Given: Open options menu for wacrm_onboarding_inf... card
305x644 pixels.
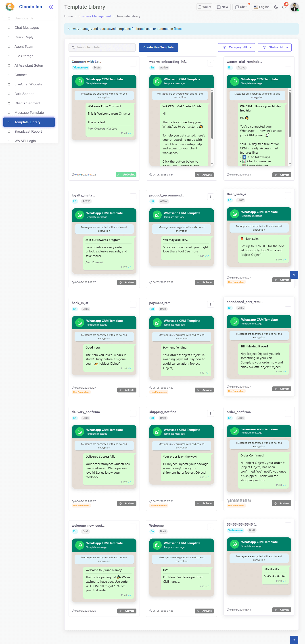Looking at the screenshot, I should tap(210, 63).
